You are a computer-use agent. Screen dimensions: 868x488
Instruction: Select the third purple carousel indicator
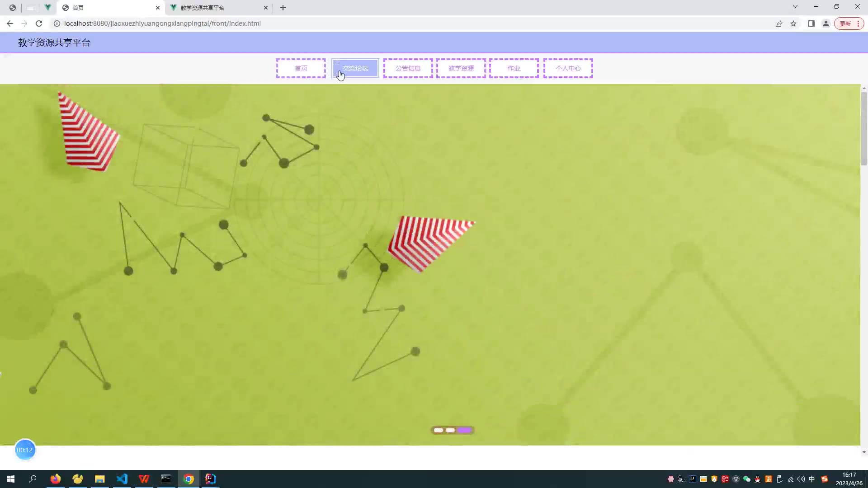465,430
